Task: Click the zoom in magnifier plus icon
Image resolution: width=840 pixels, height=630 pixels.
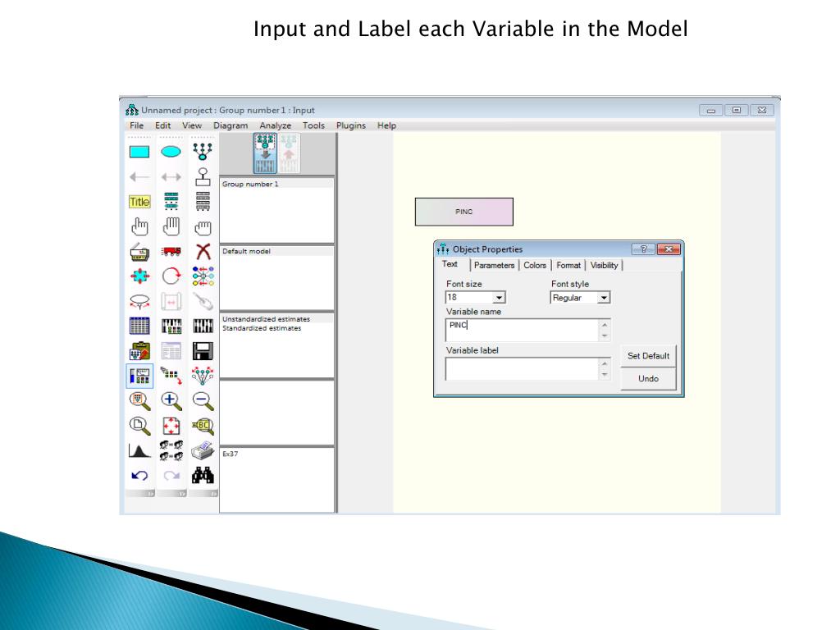Action: pos(171,400)
